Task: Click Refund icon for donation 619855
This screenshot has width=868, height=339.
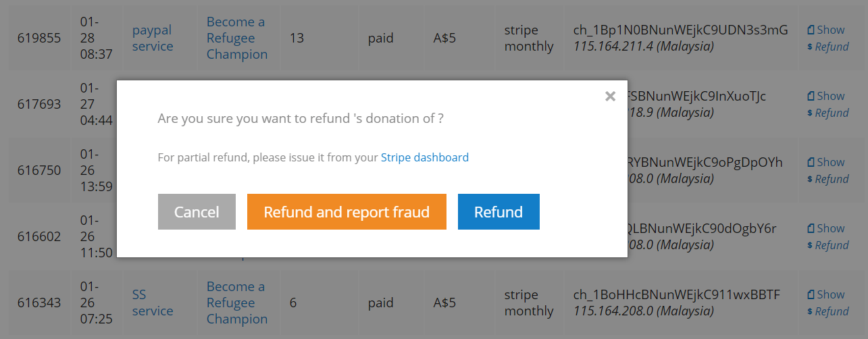Action: pos(827,47)
